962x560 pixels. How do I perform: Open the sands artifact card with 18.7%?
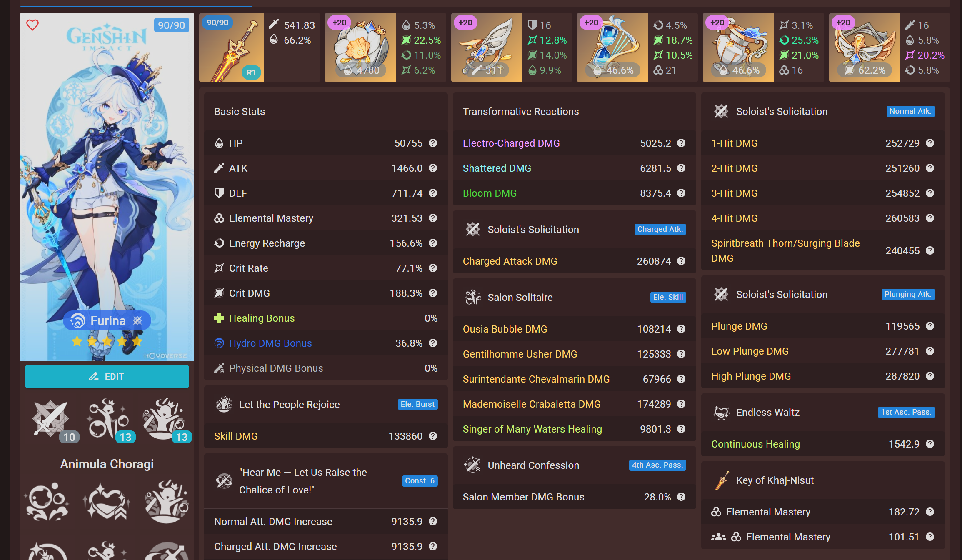[x=637, y=47]
